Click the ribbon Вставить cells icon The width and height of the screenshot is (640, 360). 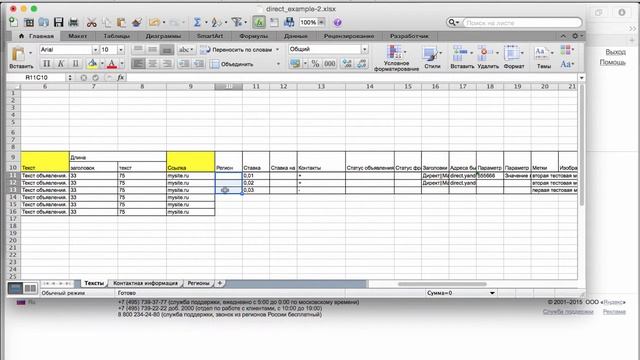(460, 53)
